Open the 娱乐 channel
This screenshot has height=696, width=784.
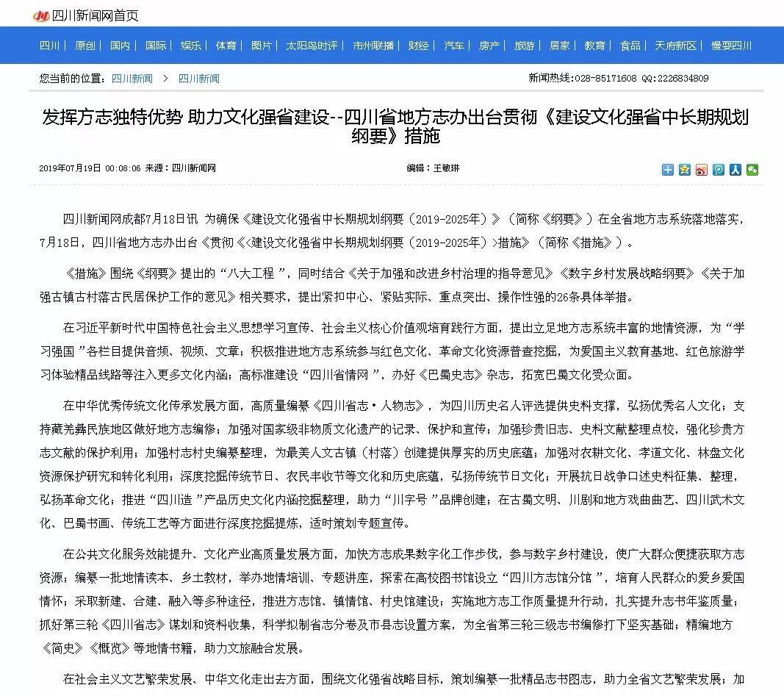point(191,46)
